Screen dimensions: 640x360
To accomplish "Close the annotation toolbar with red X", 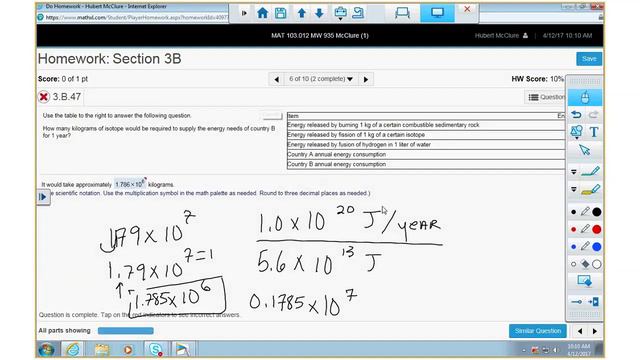I will click(467, 9).
